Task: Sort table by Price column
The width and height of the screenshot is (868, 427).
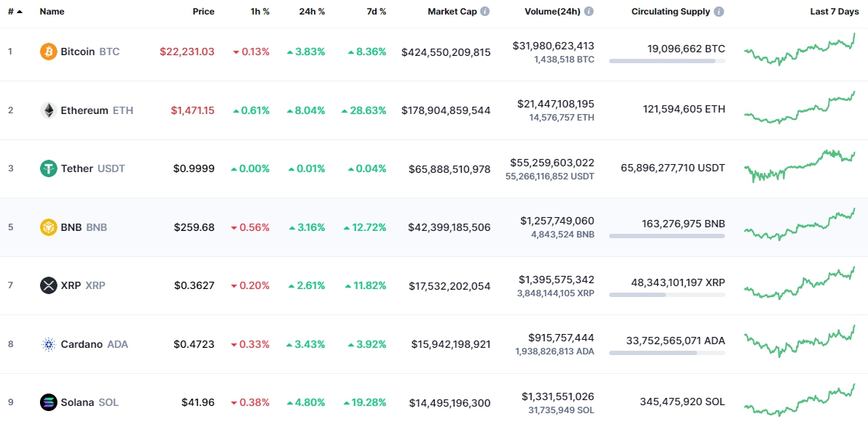Action: 203,12
